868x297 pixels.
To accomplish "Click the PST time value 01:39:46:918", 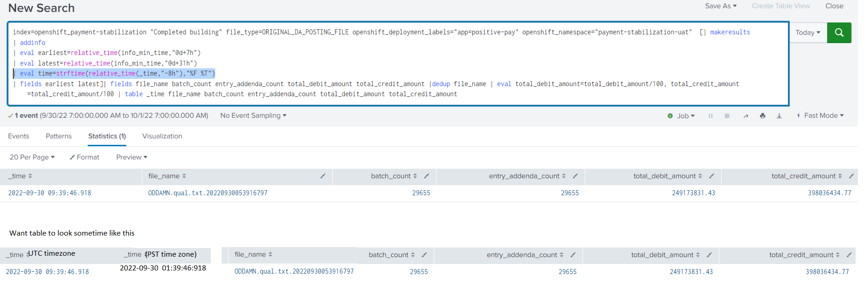I will click(x=163, y=268).
